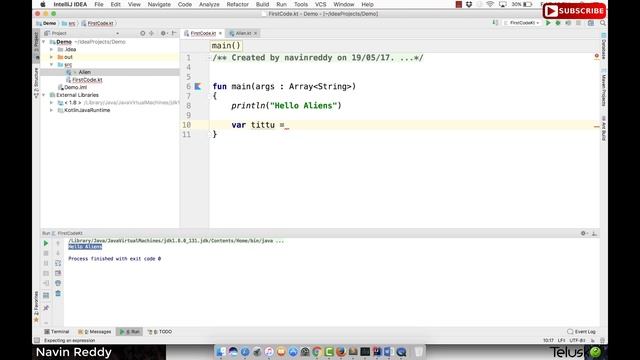Place cursor on line 10 after 'var tittu ='
The height and width of the screenshot is (360, 640).
(286, 125)
